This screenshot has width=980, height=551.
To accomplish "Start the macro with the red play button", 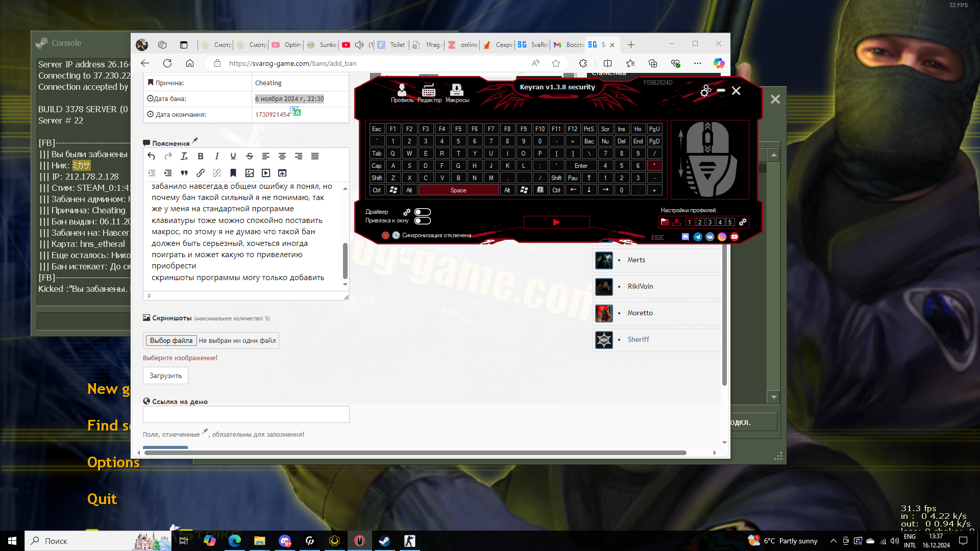I will (556, 222).
